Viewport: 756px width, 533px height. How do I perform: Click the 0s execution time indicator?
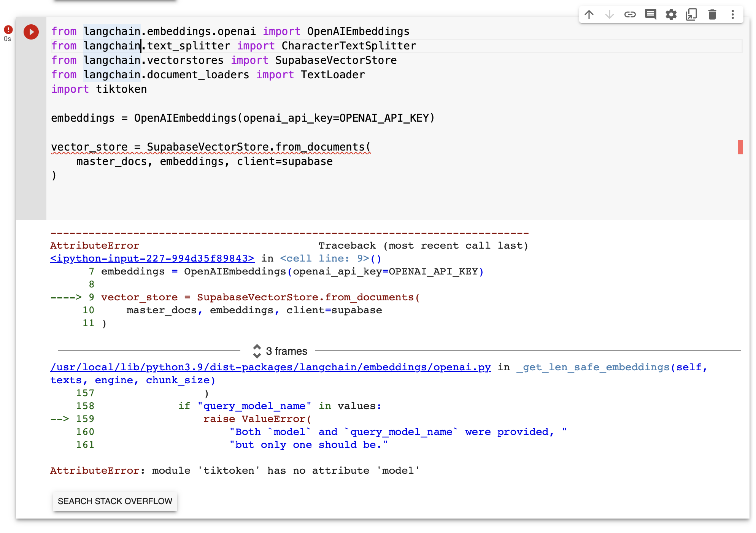[7, 39]
